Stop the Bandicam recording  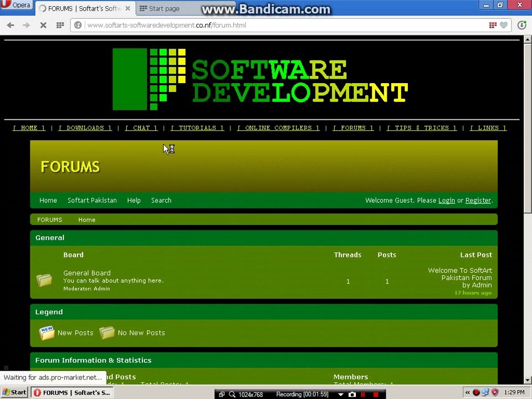[375, 394]
